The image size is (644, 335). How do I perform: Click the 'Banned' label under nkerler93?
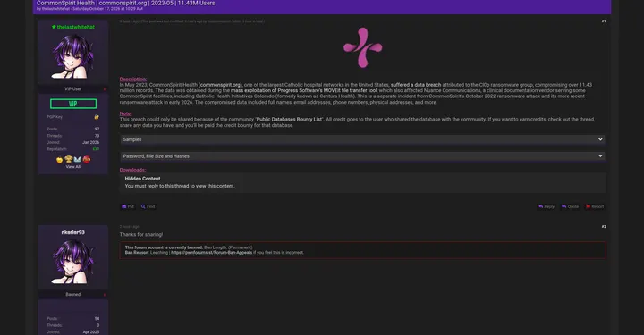[x=72, y=295]
